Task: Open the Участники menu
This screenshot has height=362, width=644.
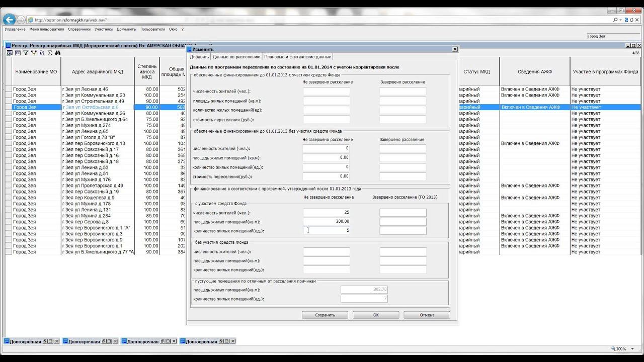Action: tap(104, 29)
